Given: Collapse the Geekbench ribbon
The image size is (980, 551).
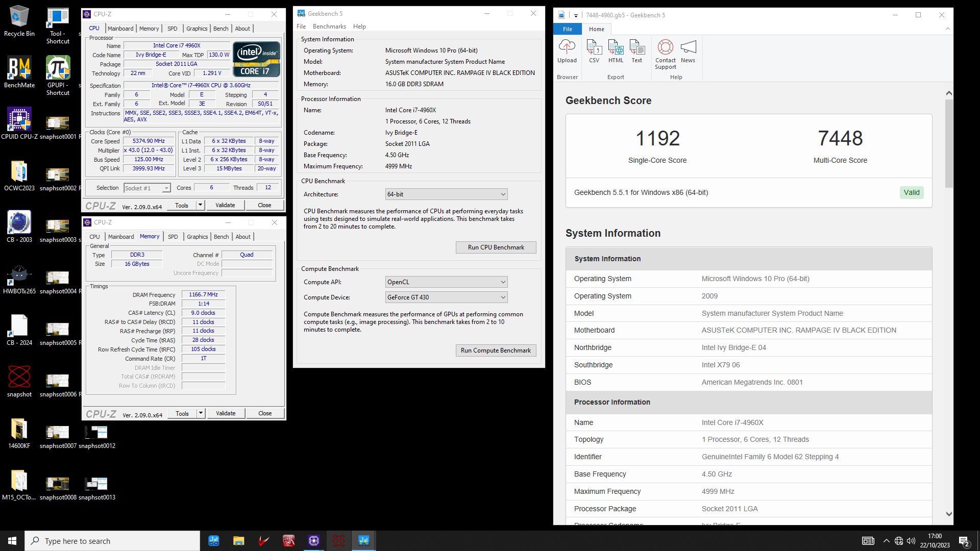Looking at the screenshot, I should coord(948,29).
